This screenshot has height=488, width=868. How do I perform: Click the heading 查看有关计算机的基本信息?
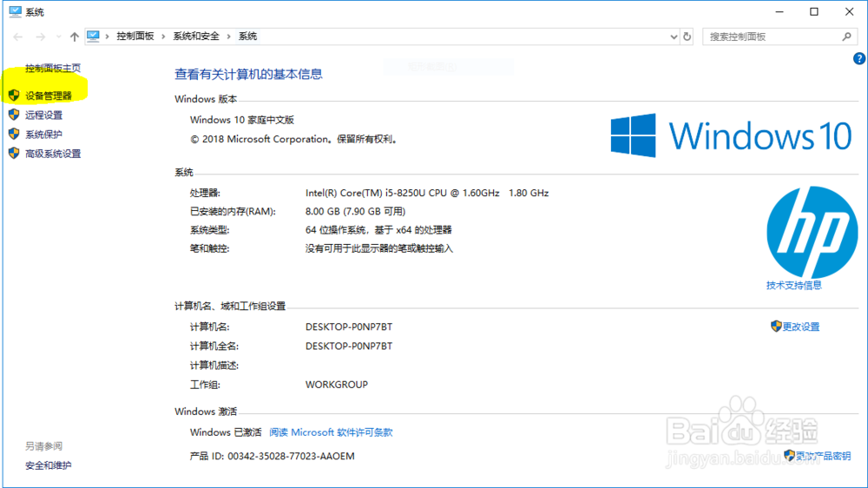[248, 74]
